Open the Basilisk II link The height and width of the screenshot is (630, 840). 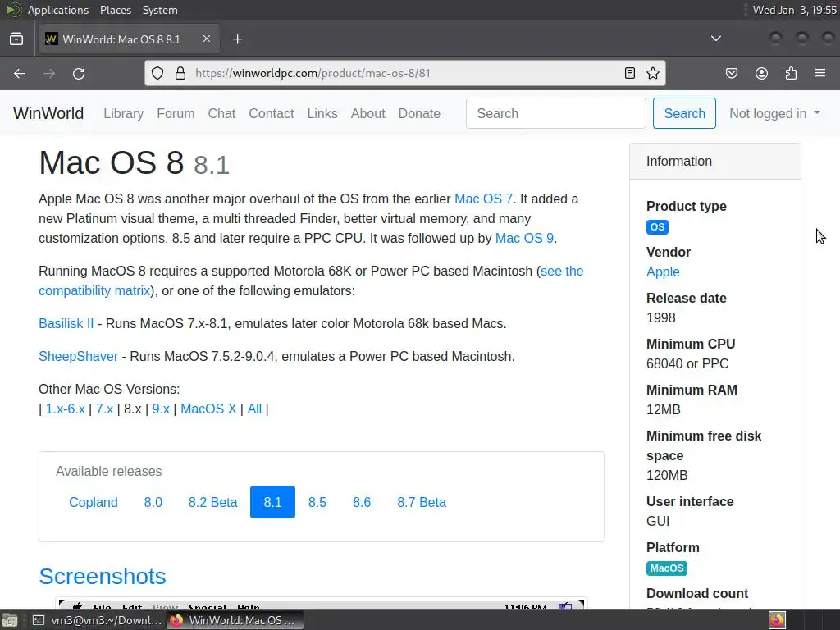pos(66,323)
